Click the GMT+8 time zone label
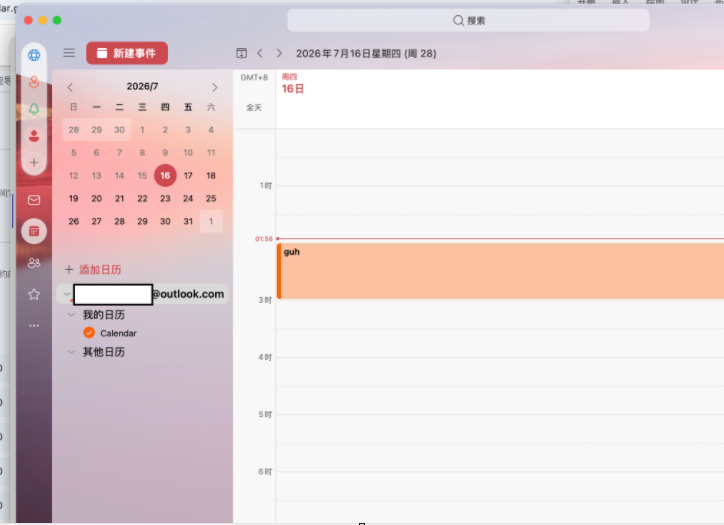 coord(254,78)
